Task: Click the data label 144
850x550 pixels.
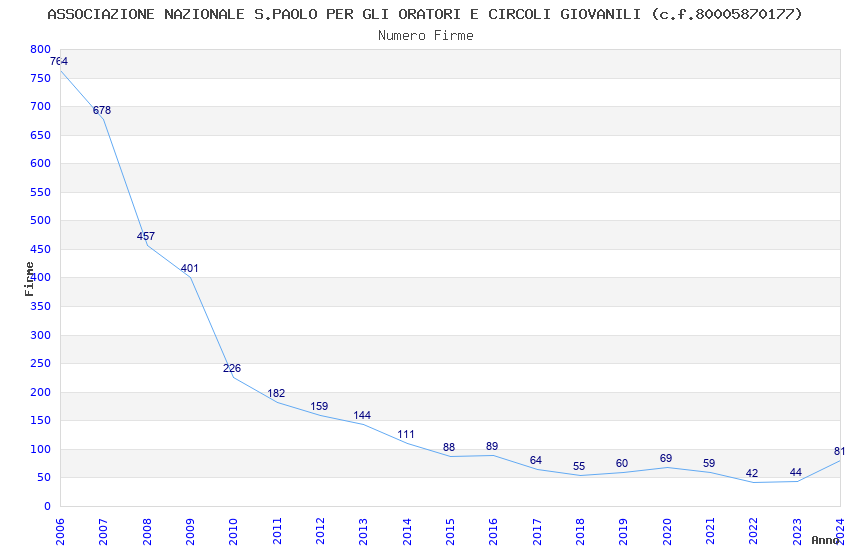Action: (362, 416)
